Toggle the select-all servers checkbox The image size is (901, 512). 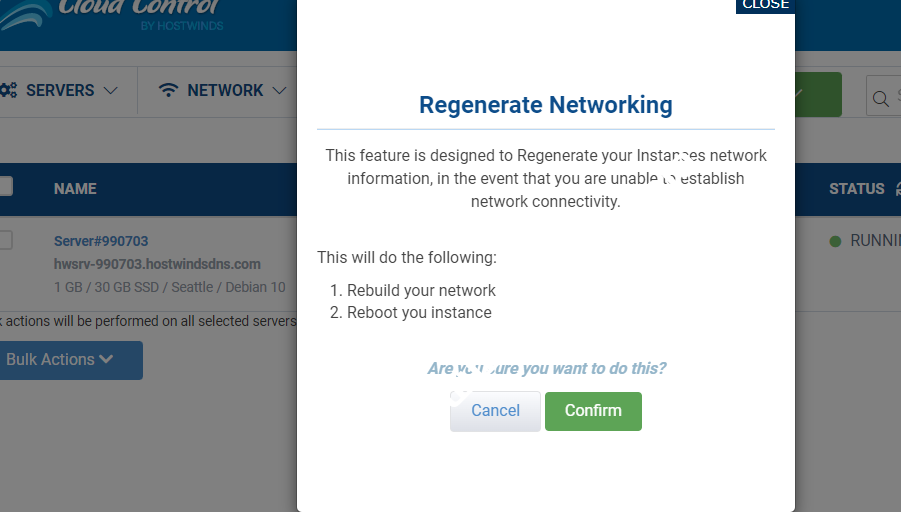[x=5, y=186]
